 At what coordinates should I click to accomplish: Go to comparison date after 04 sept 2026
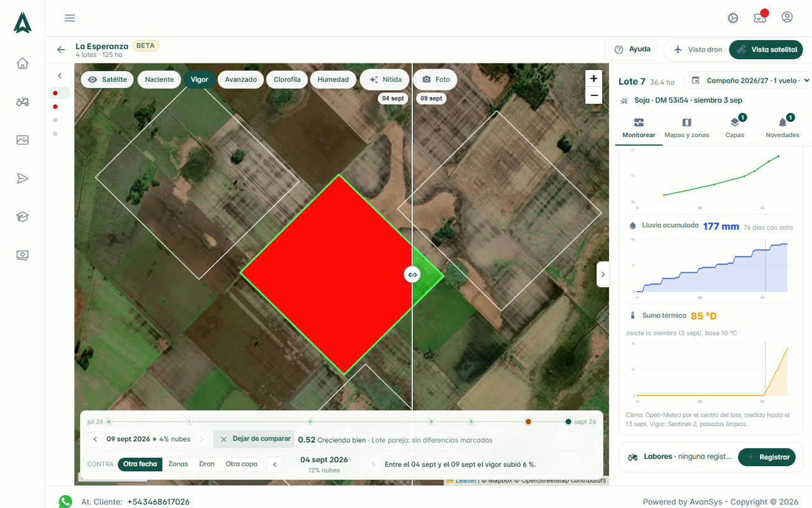(373, 464)
